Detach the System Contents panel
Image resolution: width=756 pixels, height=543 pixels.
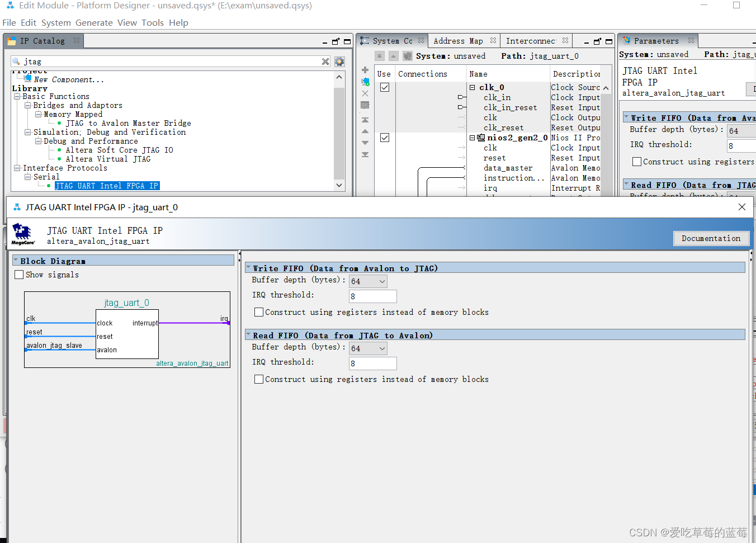597,41
